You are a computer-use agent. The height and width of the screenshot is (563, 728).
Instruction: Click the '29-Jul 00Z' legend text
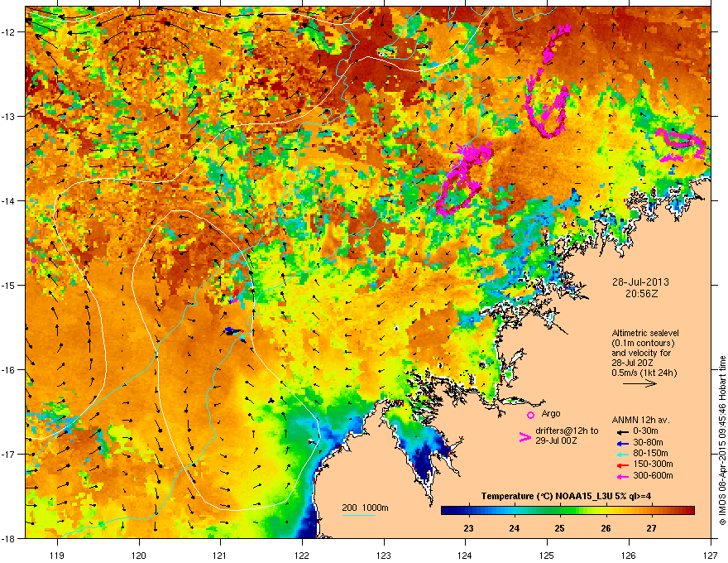point(556,440)
